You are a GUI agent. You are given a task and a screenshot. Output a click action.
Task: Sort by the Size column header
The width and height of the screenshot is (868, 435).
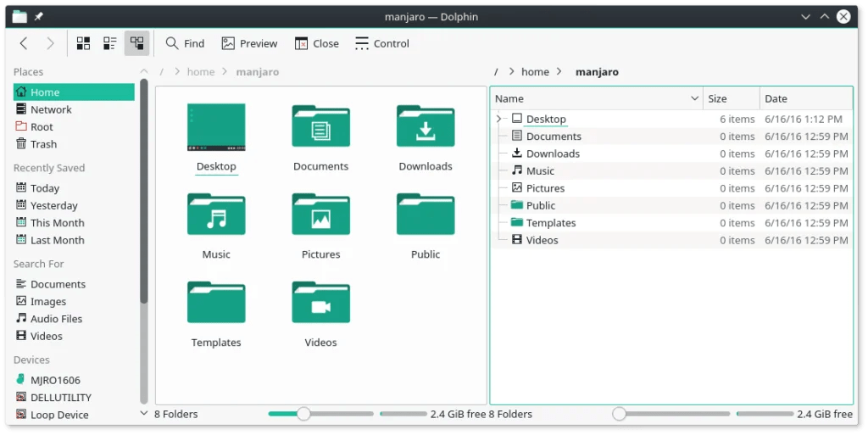click(732, 98)
